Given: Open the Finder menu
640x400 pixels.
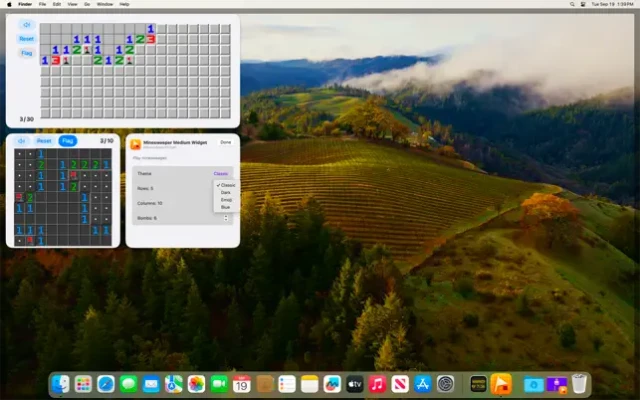Looking at the screenshot, I should pyautogui.click(x=25, y=4).
